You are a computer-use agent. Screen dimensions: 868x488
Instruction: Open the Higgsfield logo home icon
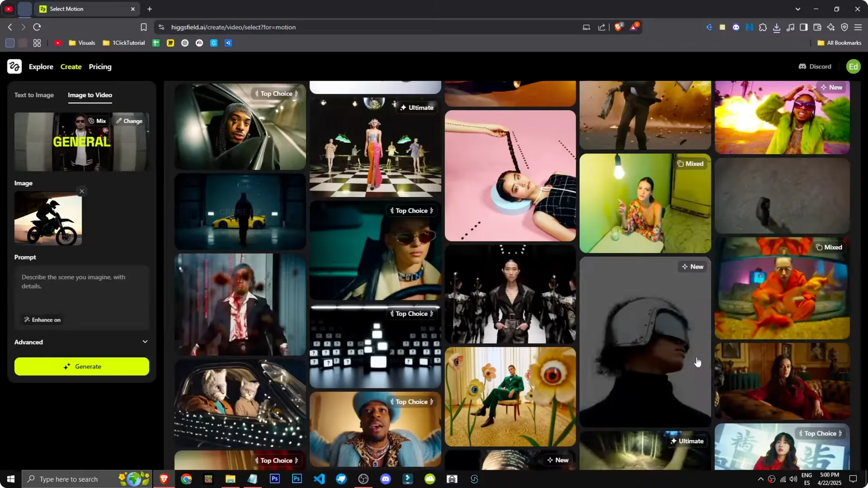(14, 66)
